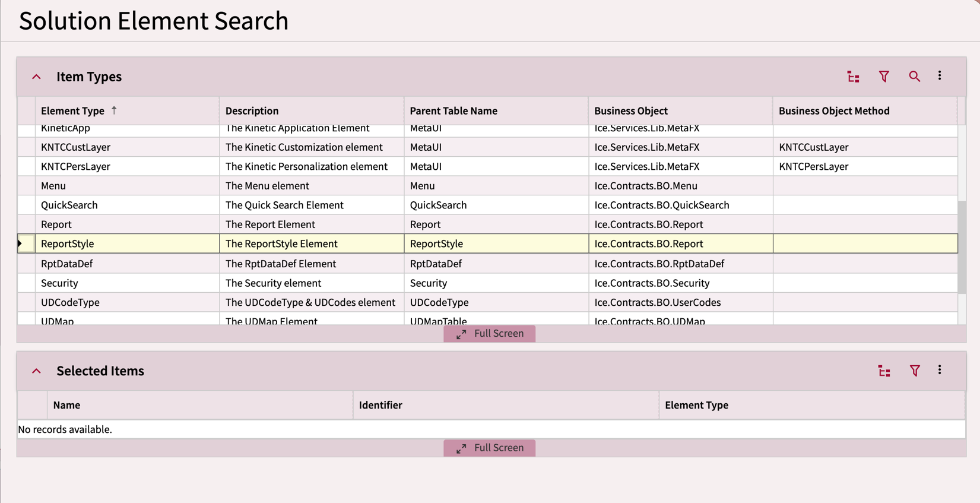Open filter icon in Selected Items header

(915, 371)
